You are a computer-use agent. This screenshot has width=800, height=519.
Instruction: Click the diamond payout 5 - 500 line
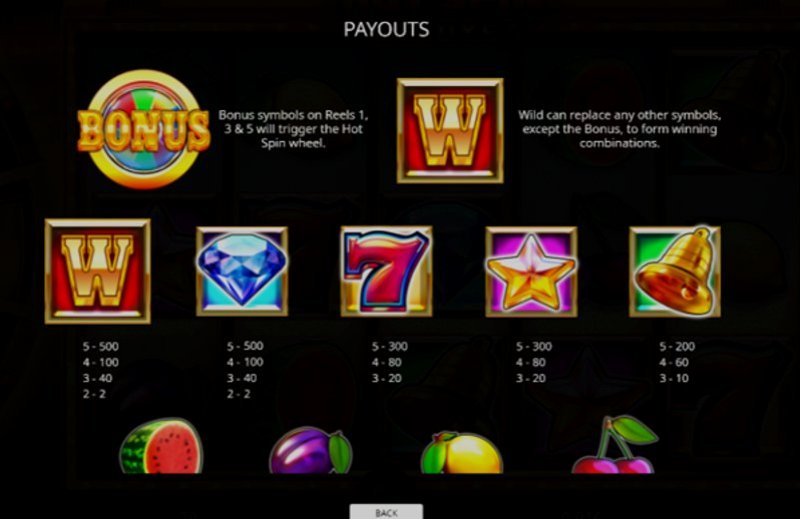[245, 346]
